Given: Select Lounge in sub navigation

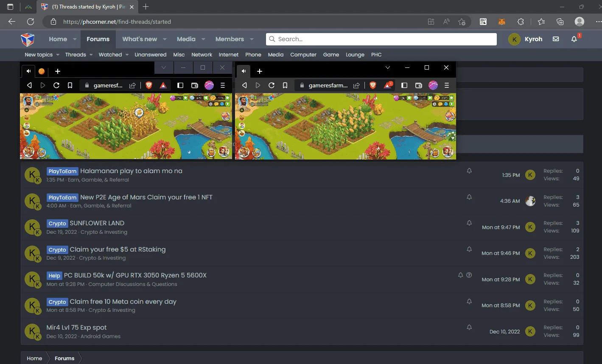Looking at the screenshot, I should click(x=355, y=55).
